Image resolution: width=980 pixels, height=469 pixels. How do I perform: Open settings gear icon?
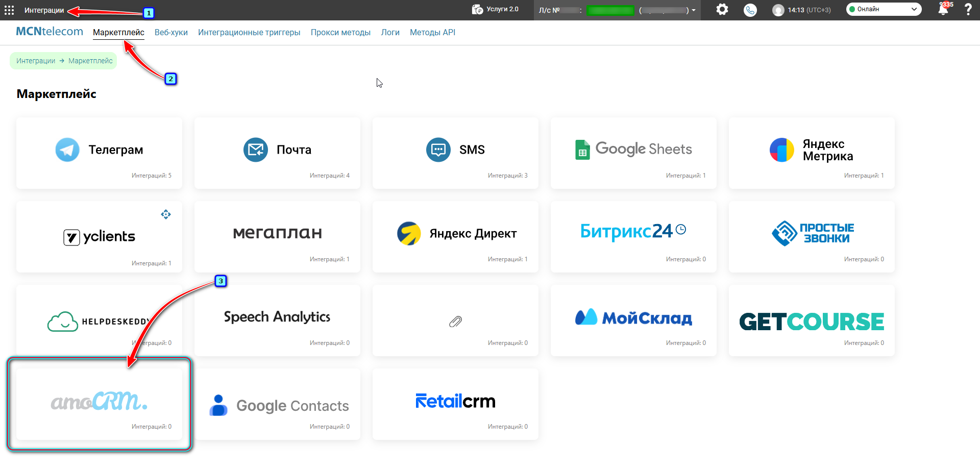(x=722, y=10)
